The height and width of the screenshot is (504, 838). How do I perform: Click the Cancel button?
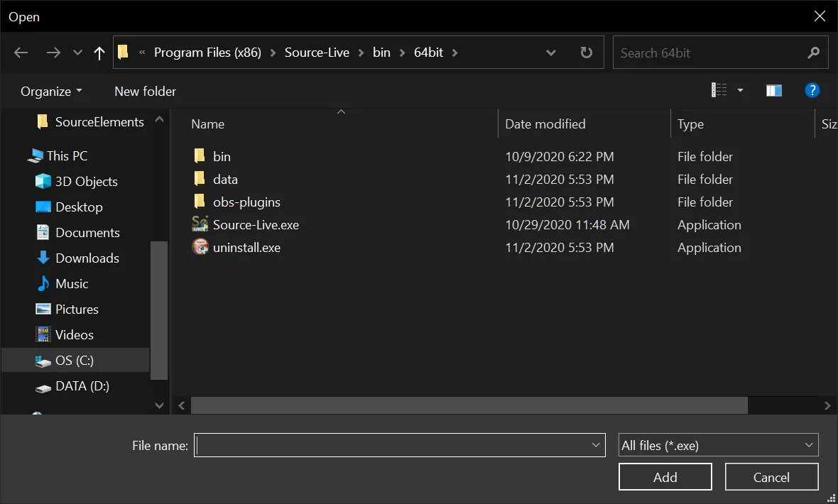[771, 477]
